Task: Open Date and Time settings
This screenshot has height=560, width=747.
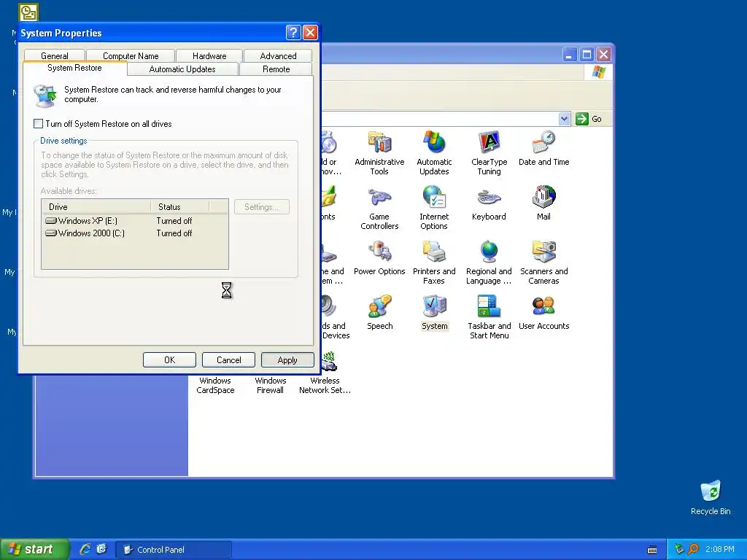Action: point(543,149)
